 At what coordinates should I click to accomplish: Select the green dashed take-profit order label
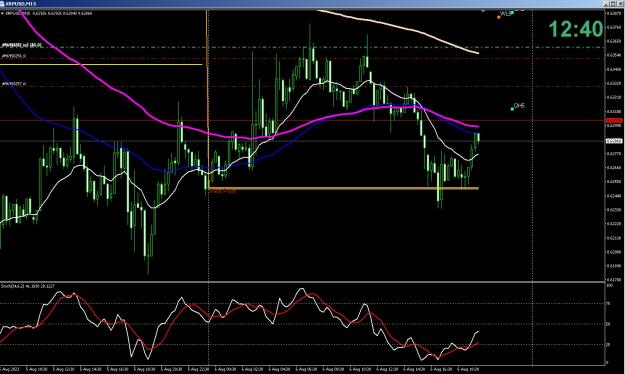pos(22,45)
